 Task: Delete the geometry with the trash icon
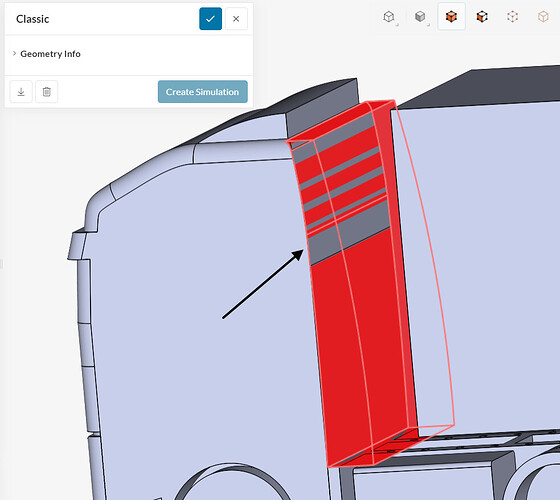pos(46,92)
